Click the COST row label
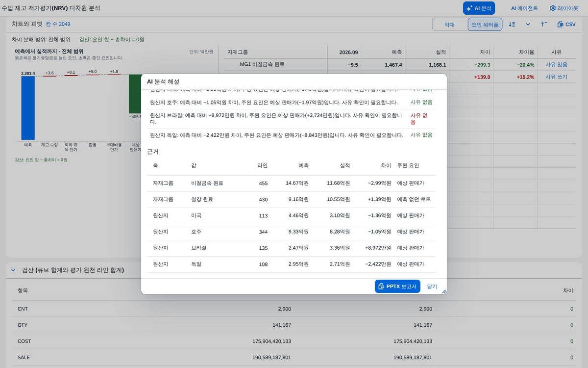Screen dimensions: 588x368 click(x=24, y=341)
